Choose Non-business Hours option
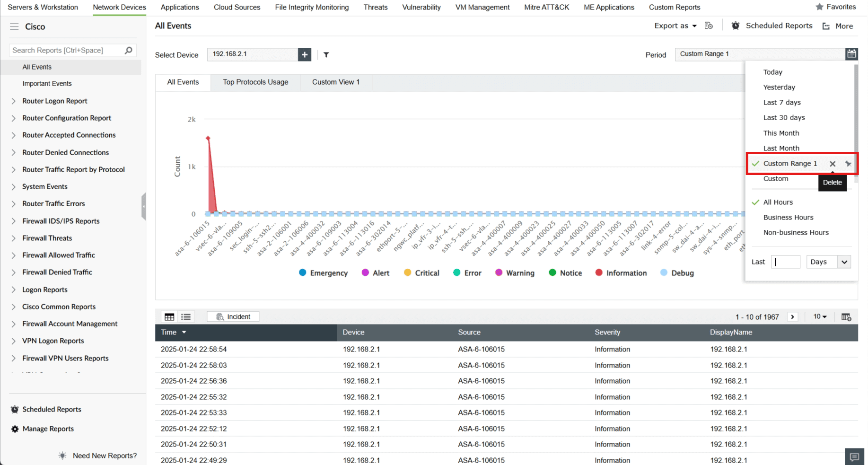The height and width of the screenshot is (465, 868). 796,232
